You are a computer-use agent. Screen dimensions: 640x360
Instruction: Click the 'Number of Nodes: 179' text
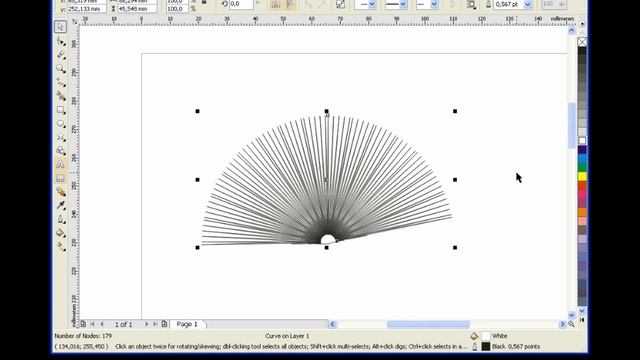pos(83,336)
